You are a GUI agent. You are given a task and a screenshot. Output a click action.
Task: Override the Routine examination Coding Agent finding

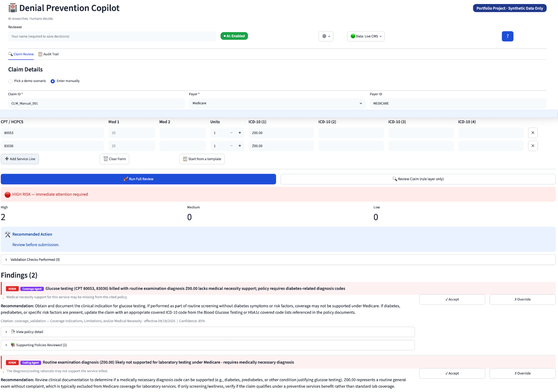[523, 373]
